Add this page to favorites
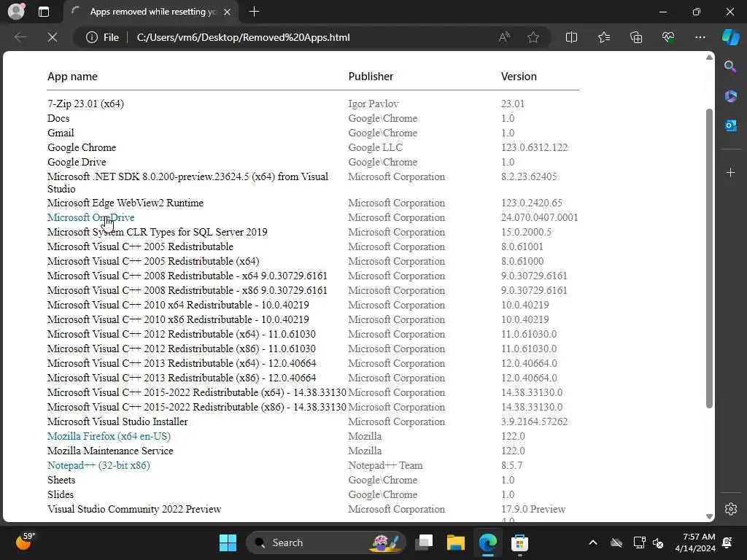This screenshot has height=560, width=747. point(533,37)
